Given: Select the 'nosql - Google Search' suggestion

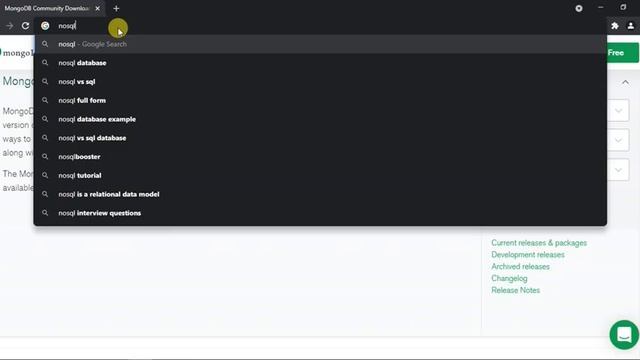Looking at the screenshot, I should [x=320, y=44].
